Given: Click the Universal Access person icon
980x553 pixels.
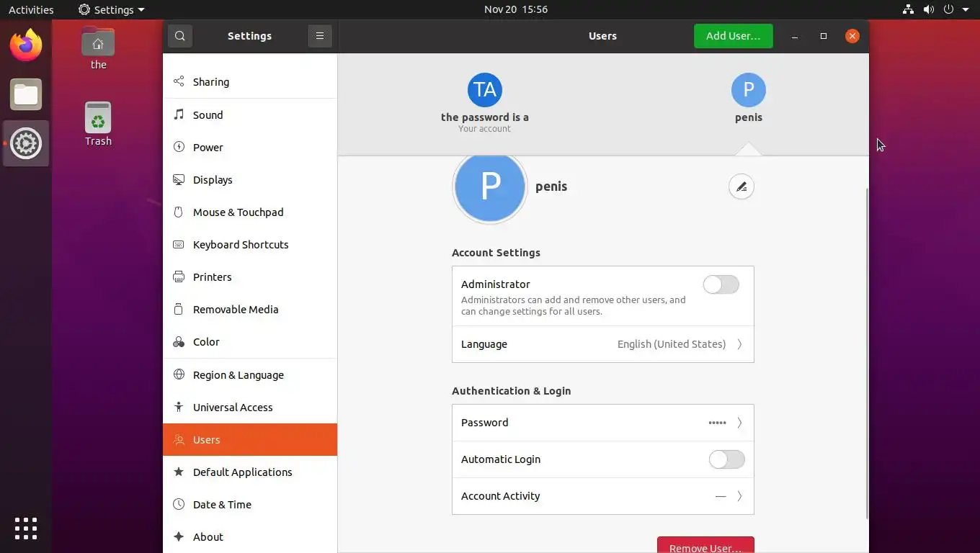Looking at the screenshot, I should tap(179, 407).
